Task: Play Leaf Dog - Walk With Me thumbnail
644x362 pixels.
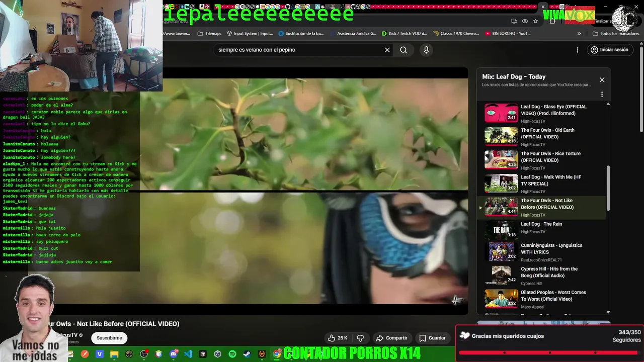Action: point(501,184)
